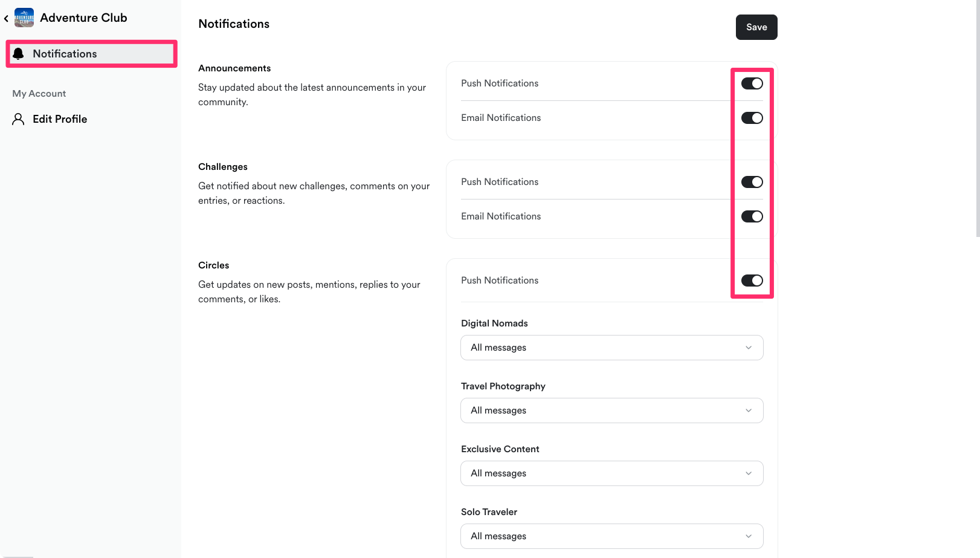Click the bell icon in sidebar
Viewport: 980px width, 558px height.
click(x=19, y=54)
